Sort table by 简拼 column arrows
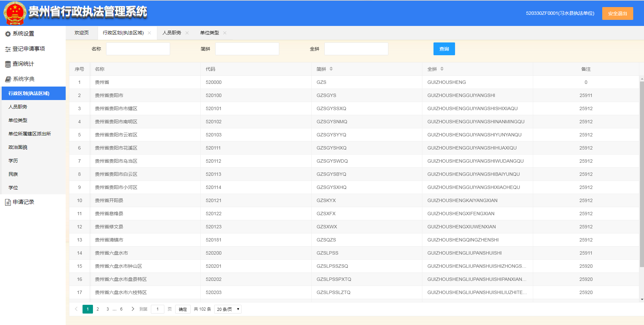644x325 pixels. pos(331,69)
